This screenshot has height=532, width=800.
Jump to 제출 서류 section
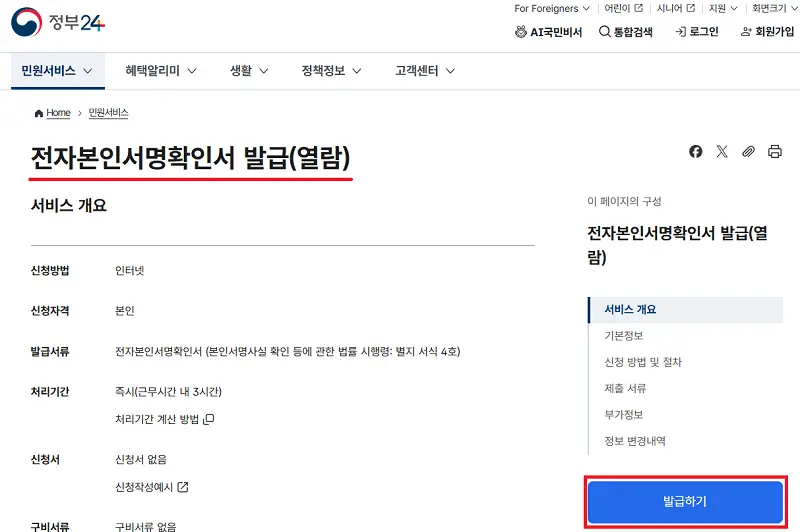click(x=625, y=389)
